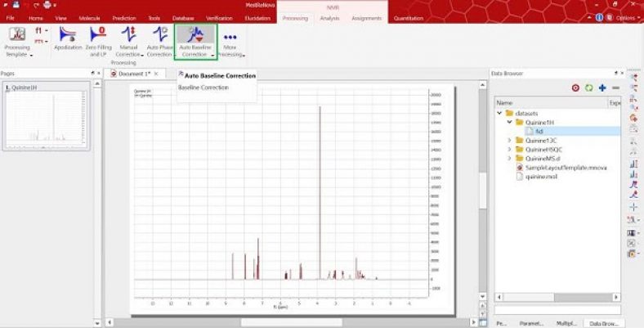Run Auto Phase Correction
This screenshot has height=328, width=644.
pos(159,41)
